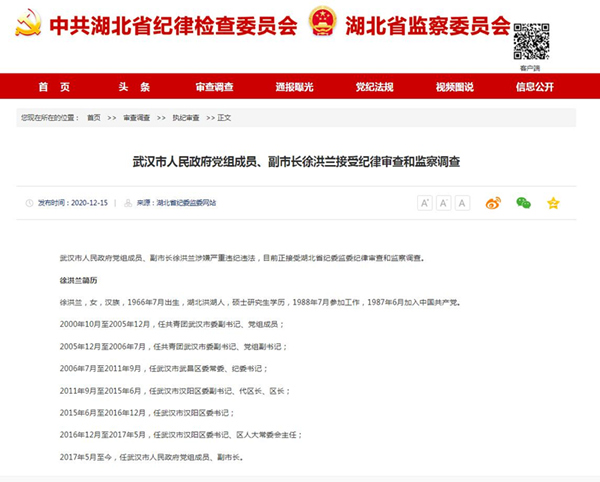Increase font size with A+ button
Image resolution: width=600 pixels, height=482 pixels.
coord(424,203)
